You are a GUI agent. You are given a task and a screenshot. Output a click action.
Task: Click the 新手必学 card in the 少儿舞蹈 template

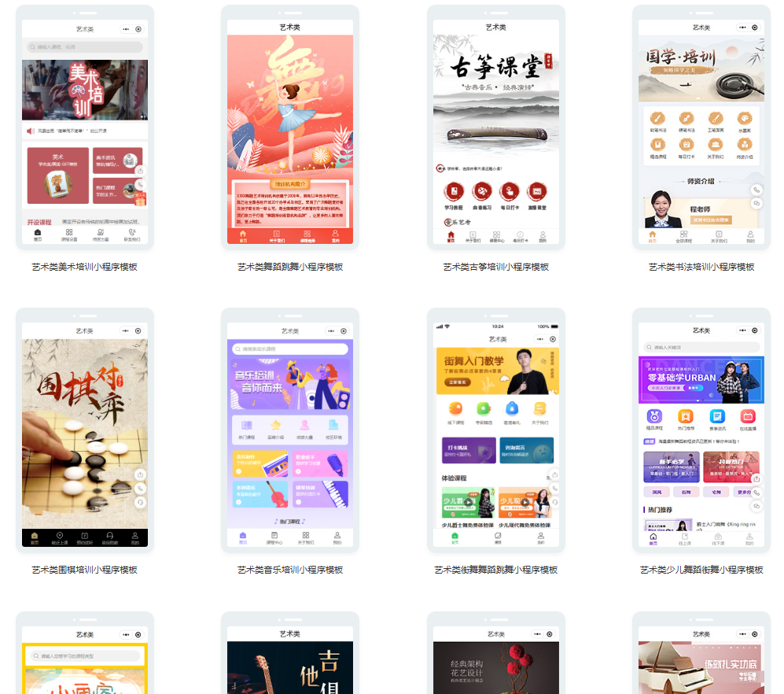[672, 467]
